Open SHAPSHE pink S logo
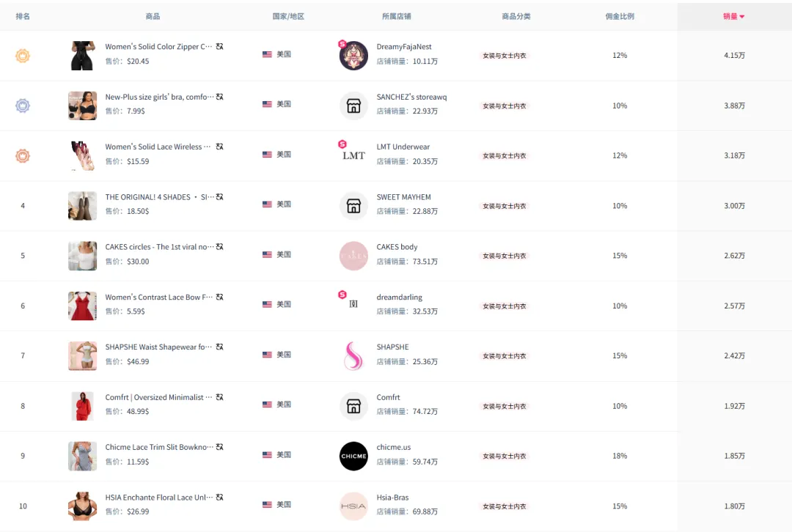 coord(353,355)
